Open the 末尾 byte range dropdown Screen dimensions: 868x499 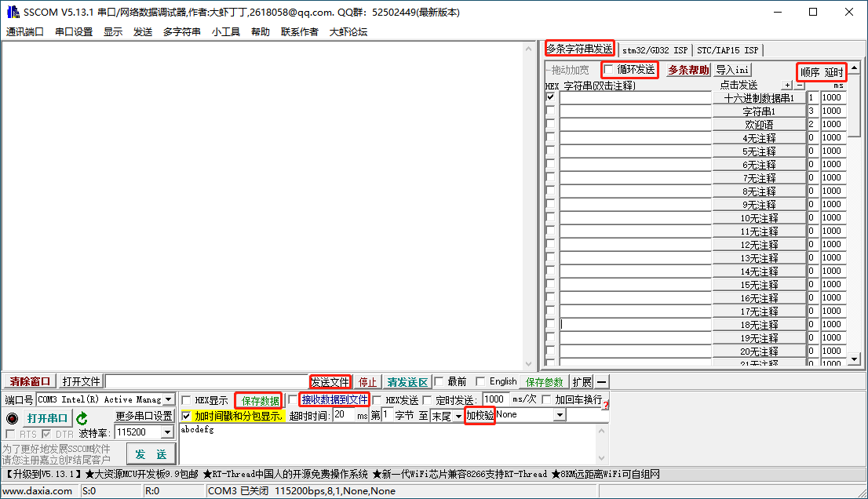(x=458, y=416)
